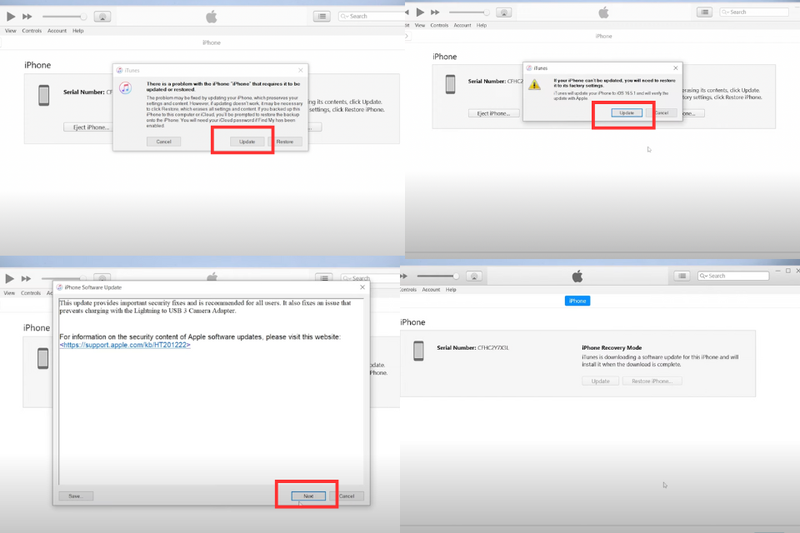Click fast-forward in the window with the Restore dialog

[x=27, y=17]
